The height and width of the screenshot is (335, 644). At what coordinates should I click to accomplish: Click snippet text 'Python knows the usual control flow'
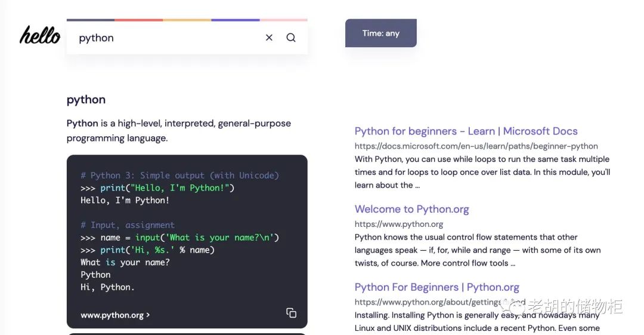tap(478, 250)
